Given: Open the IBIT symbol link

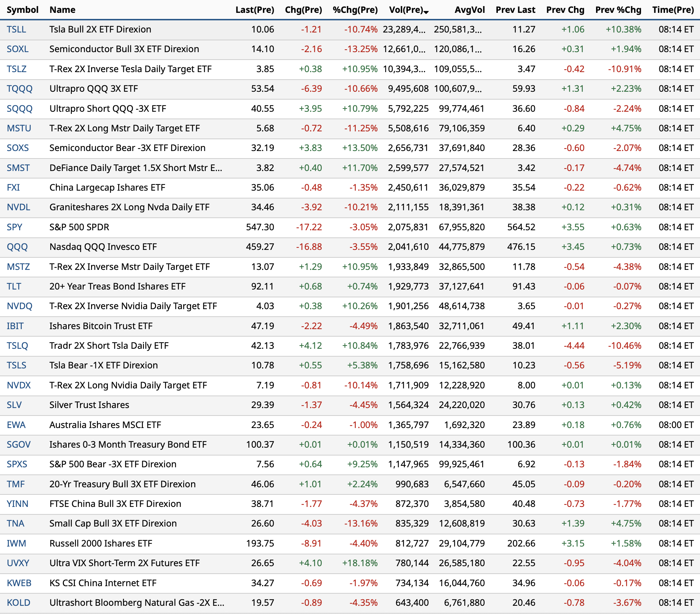Looking at the screenshot, I should tap(15, 326).
